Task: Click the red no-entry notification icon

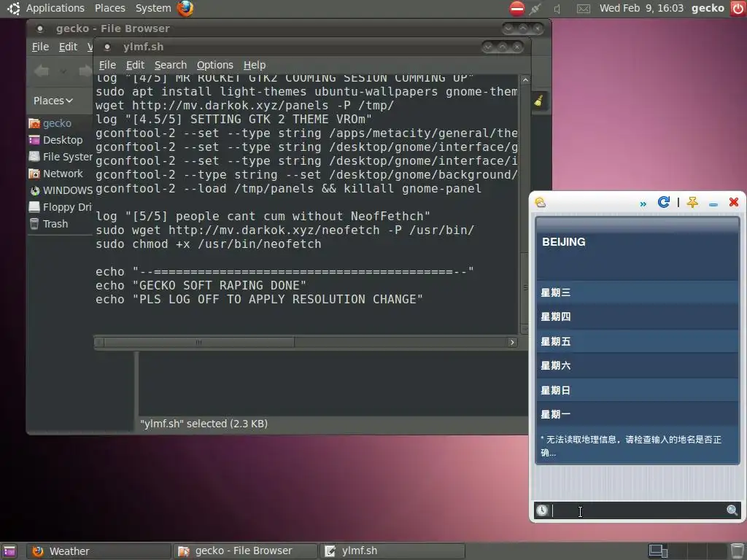Action: [517, 8]
